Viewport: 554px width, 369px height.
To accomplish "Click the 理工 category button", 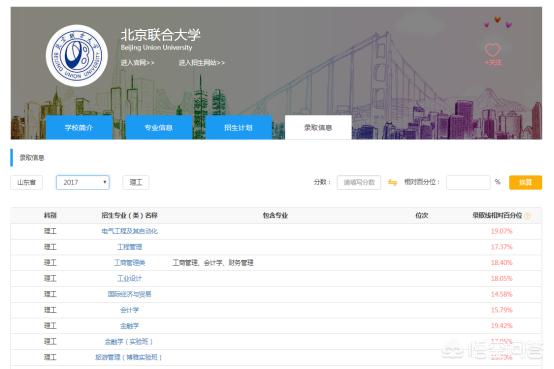I will pyautogui.click(x=136, y=182).
